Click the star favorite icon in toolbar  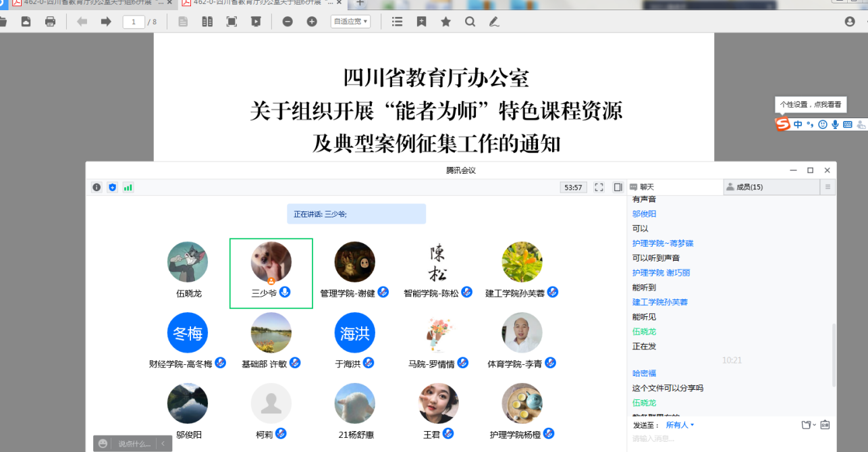click(x=446, y=22)
